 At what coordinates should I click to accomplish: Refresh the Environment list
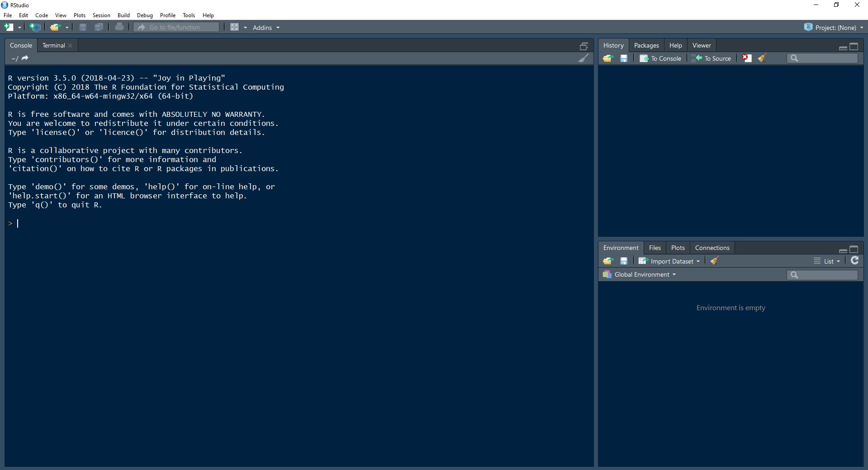(855, 261)
